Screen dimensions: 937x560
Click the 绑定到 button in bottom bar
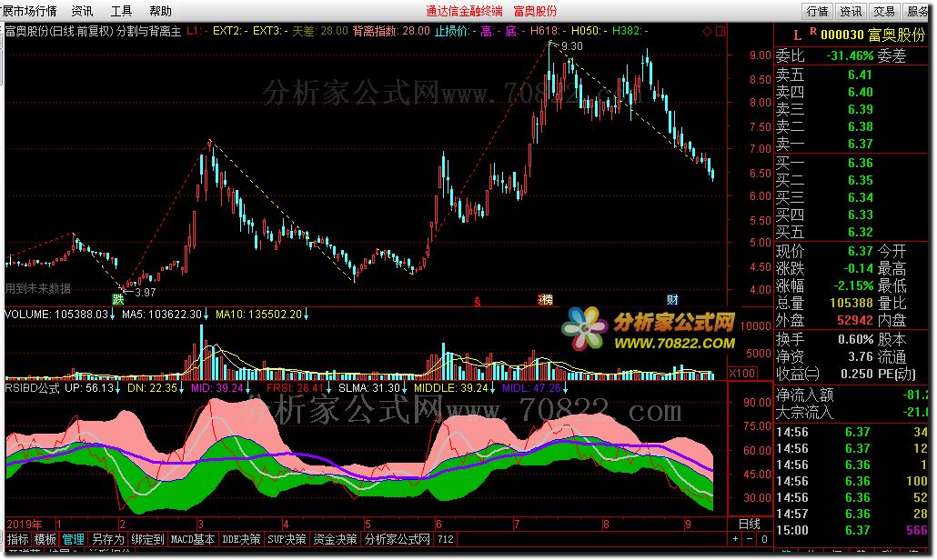coord(147,539)
